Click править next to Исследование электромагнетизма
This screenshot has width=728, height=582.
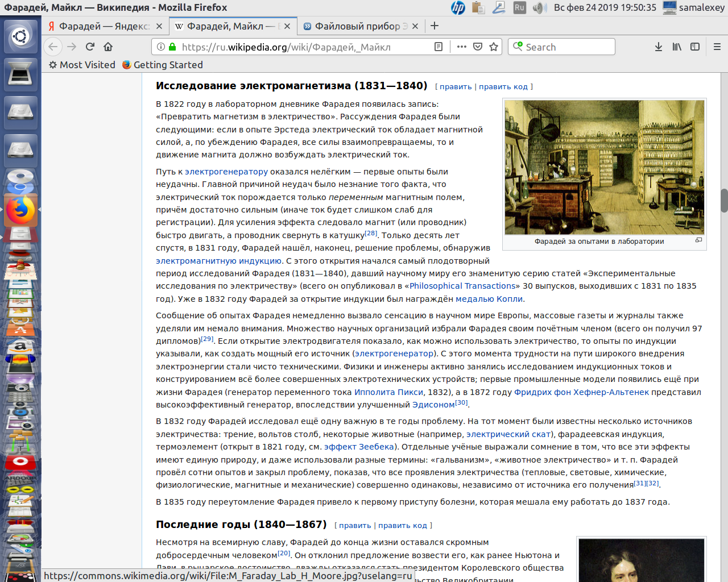[x=456, y=87]
